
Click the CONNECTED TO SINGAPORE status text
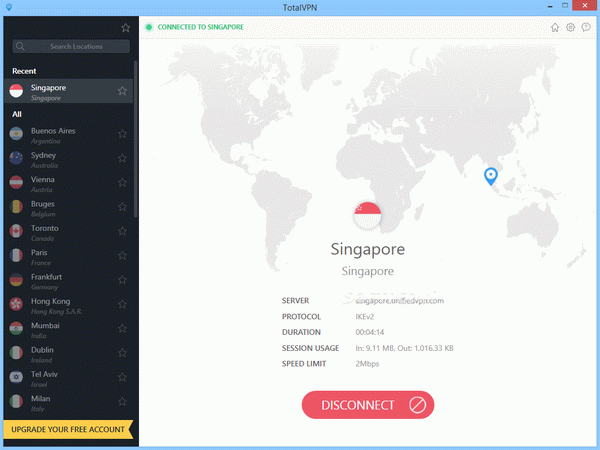pos(201,27)
